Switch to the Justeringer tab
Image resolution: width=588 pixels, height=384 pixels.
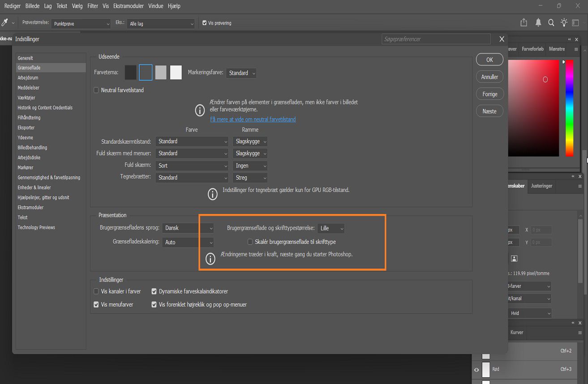[x=541, y=186]
